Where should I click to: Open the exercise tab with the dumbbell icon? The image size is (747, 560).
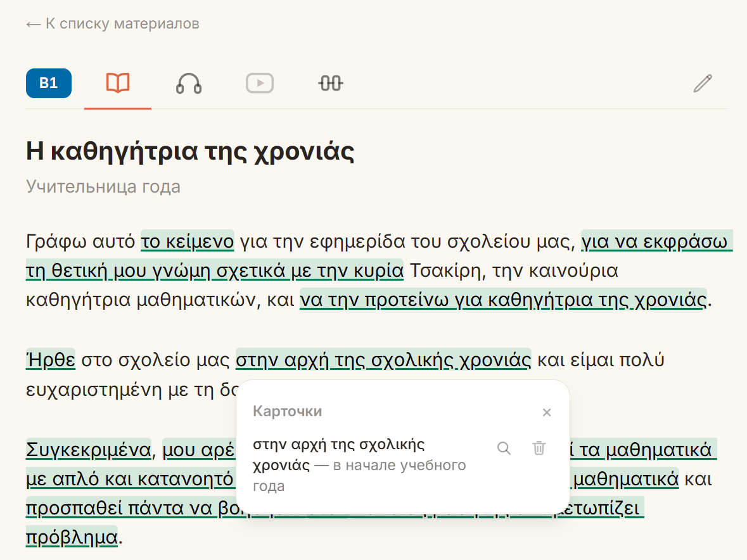[331, 84]
